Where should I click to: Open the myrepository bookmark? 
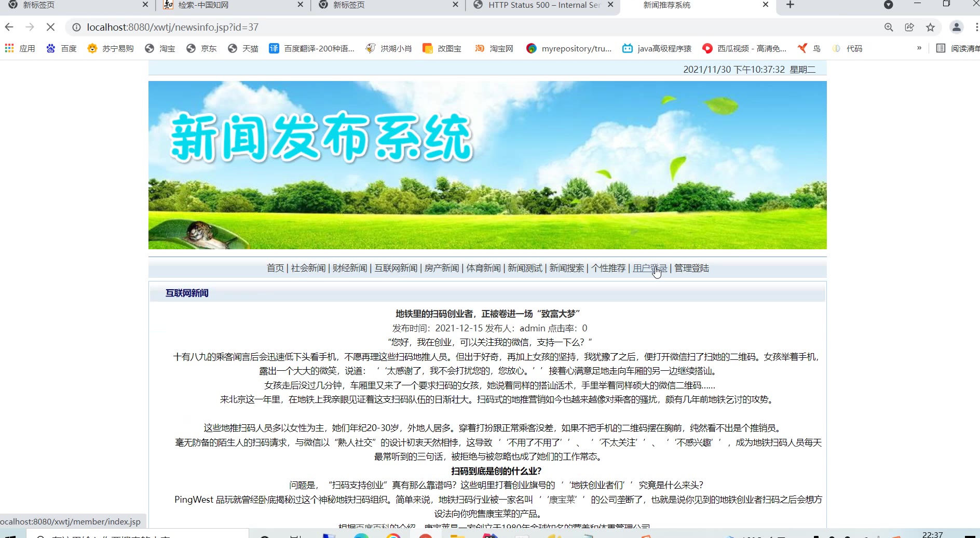(569, 48)
